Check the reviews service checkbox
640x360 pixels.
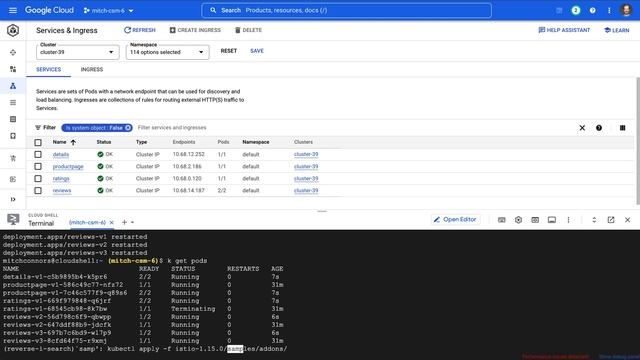[x=38, y=191]
